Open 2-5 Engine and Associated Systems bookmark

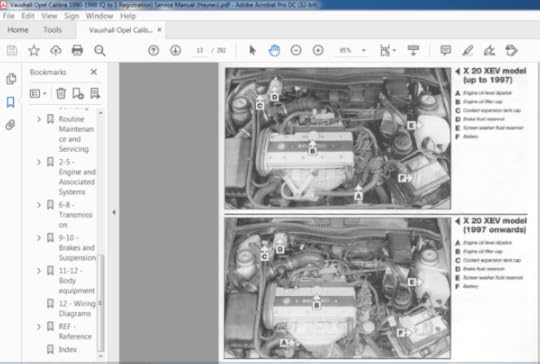pos(77,177)
